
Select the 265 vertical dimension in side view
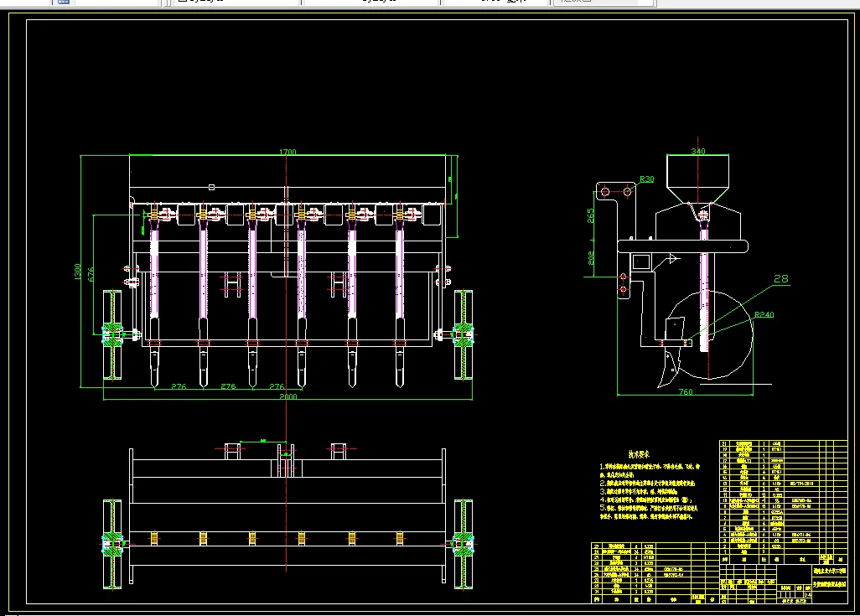tap(591, 215)
